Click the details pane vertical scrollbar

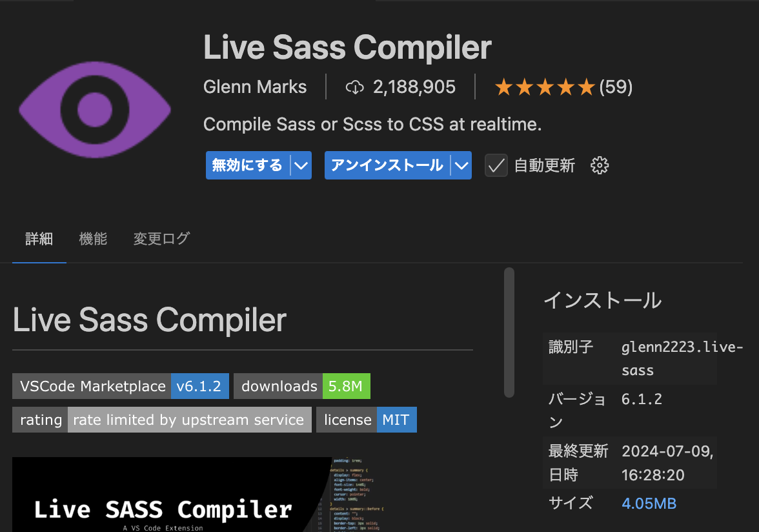point(509,332)
